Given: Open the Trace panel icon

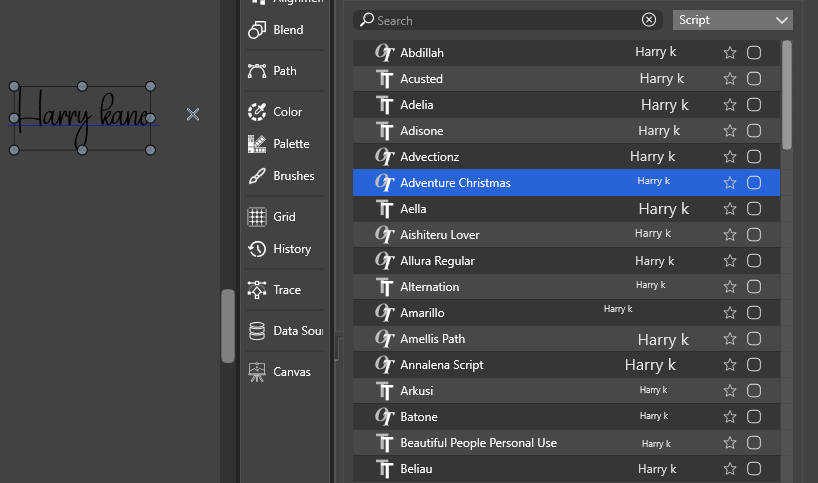Looking at the screenshot, I should coord(257,290).
